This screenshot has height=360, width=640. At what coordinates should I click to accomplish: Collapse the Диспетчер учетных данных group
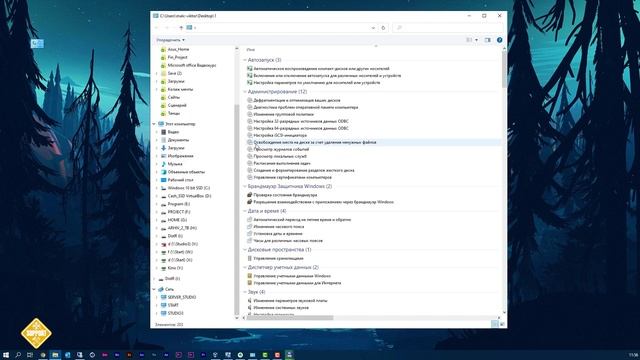pos(245,267)
